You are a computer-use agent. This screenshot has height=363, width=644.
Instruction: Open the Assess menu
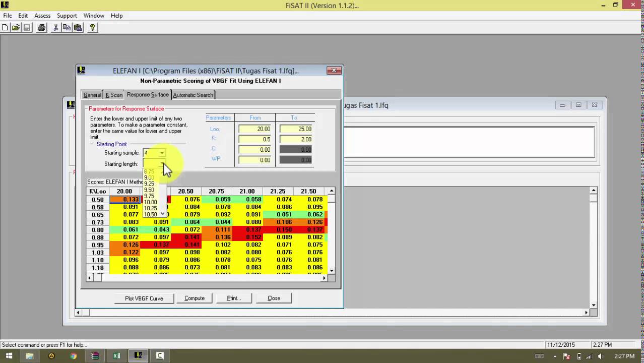click(42, 16)
